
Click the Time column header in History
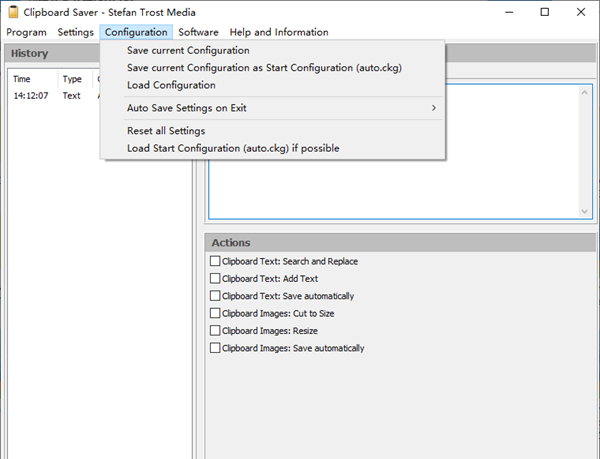[x=34, y=79]
